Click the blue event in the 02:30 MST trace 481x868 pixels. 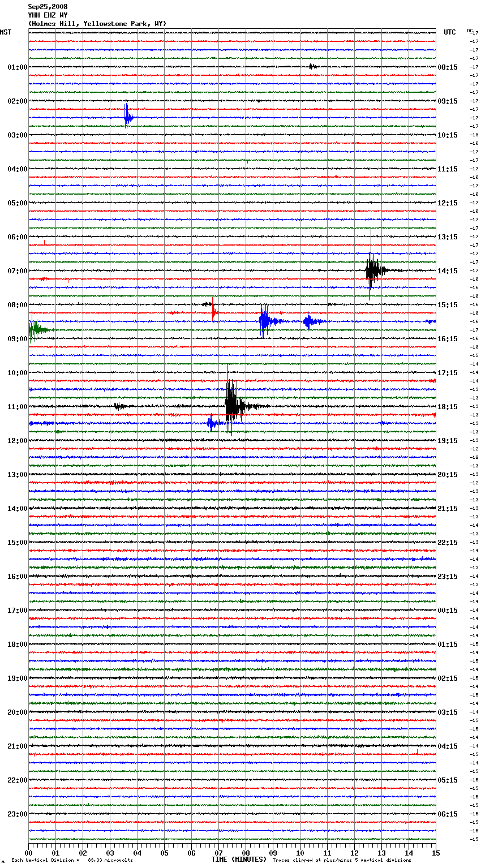pyautogui.click(x=128, y=117)
